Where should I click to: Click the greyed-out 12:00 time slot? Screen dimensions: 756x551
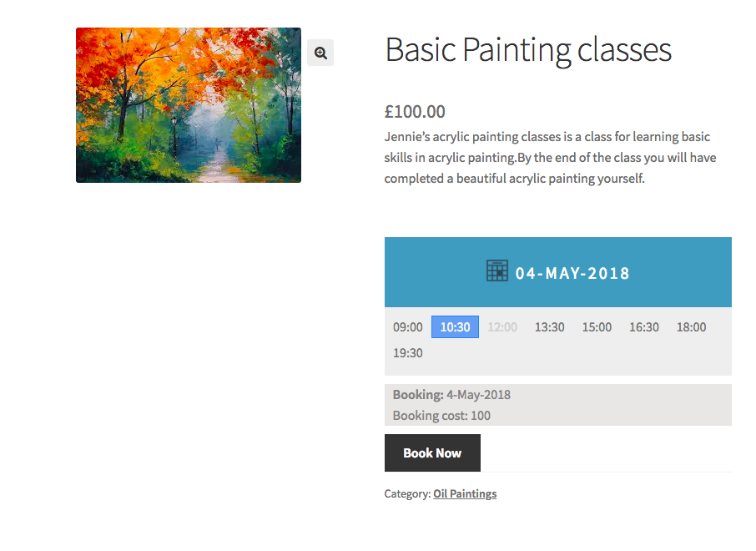click(x=502, y=327)
